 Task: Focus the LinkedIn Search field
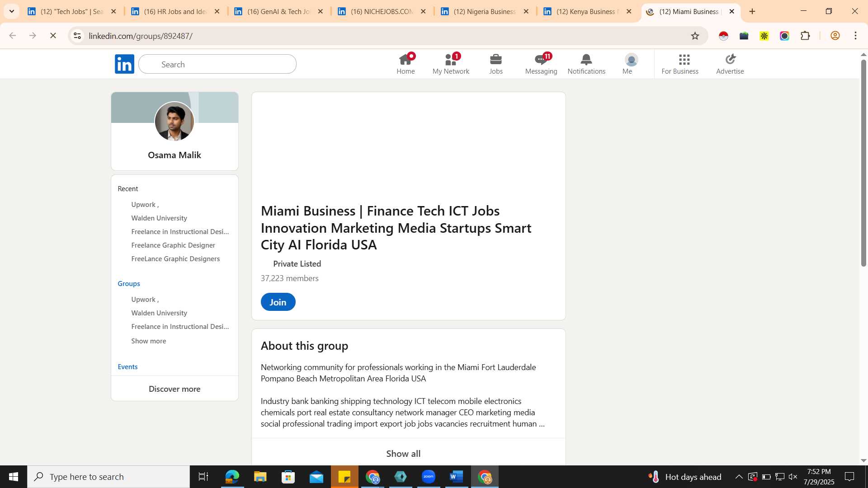217,64
